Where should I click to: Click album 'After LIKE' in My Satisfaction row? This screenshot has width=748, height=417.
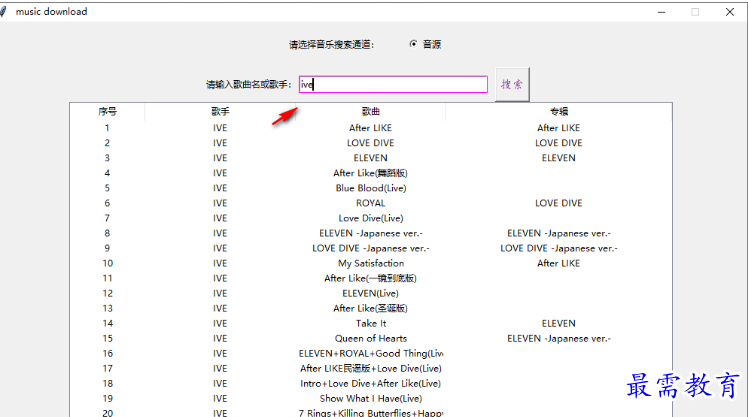coord(559,263)
